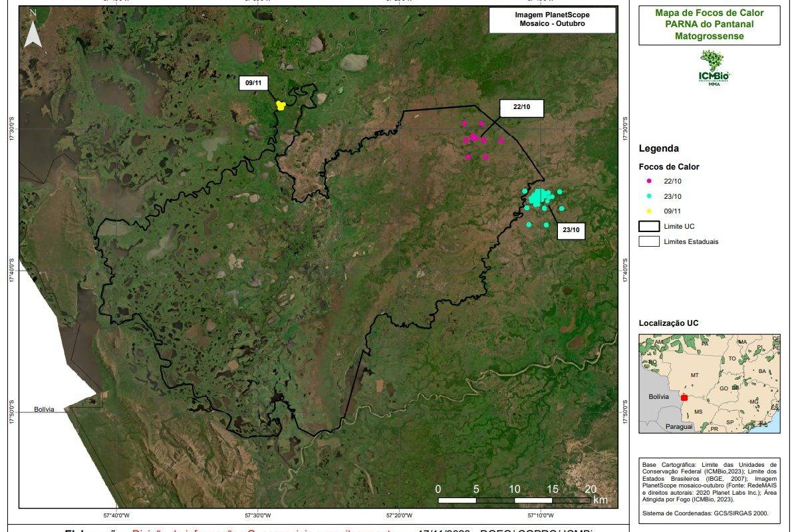Click the Legenda heading
Viewport: 796px width, 532px height.
coord(658,149)
